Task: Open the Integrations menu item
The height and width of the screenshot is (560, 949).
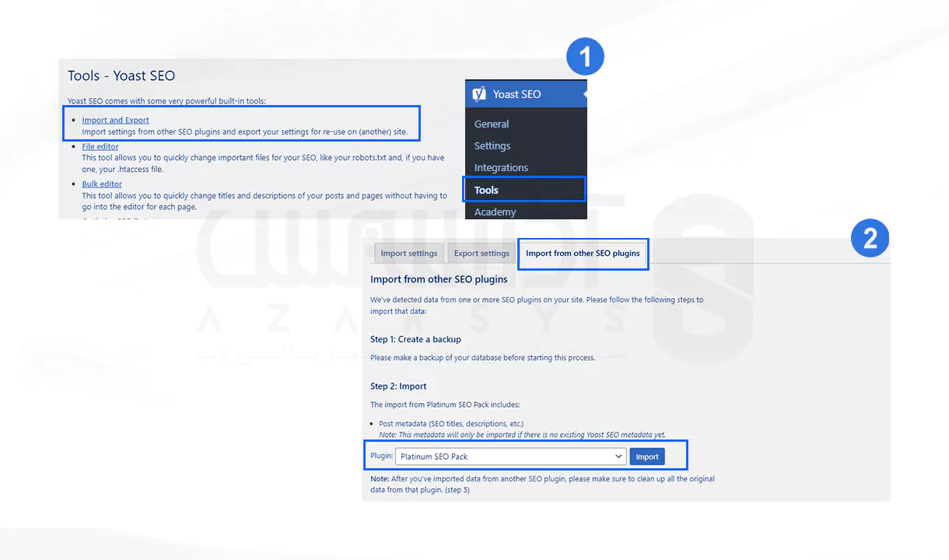Action: tap(501, 167)
